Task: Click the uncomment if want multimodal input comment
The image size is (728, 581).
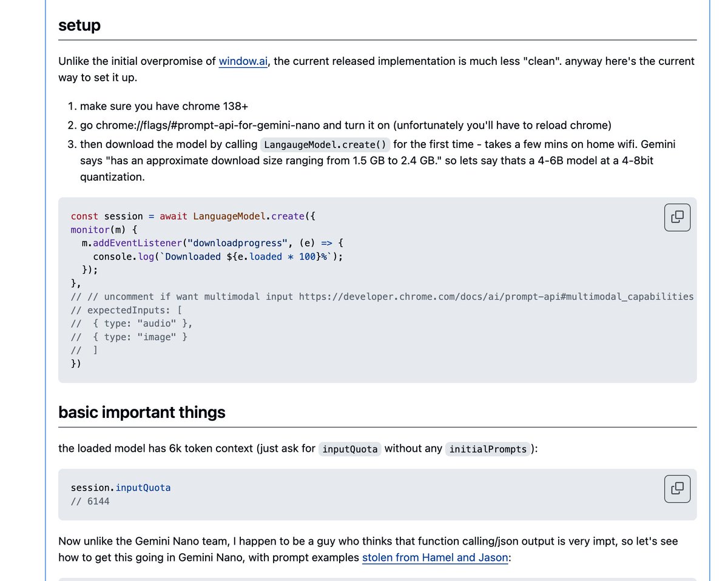Action: (382, 297)
